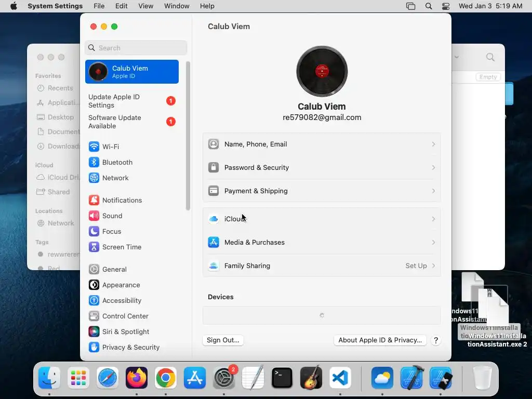Open TextEdit from the Dock
532x399 pixels.
coord(253,378)
